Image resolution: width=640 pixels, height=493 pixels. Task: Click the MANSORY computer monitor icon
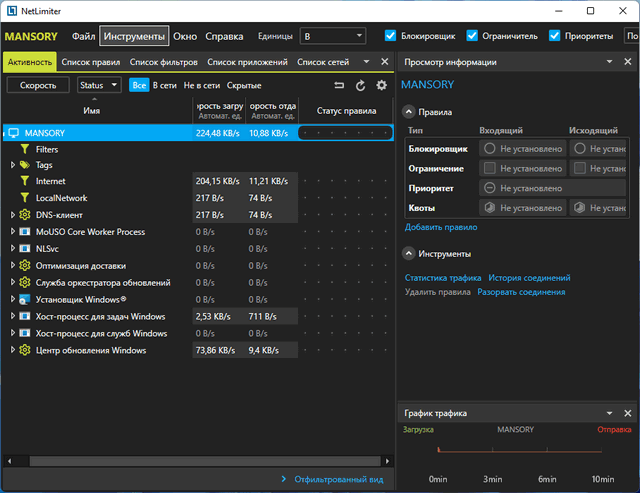point(14,133)
